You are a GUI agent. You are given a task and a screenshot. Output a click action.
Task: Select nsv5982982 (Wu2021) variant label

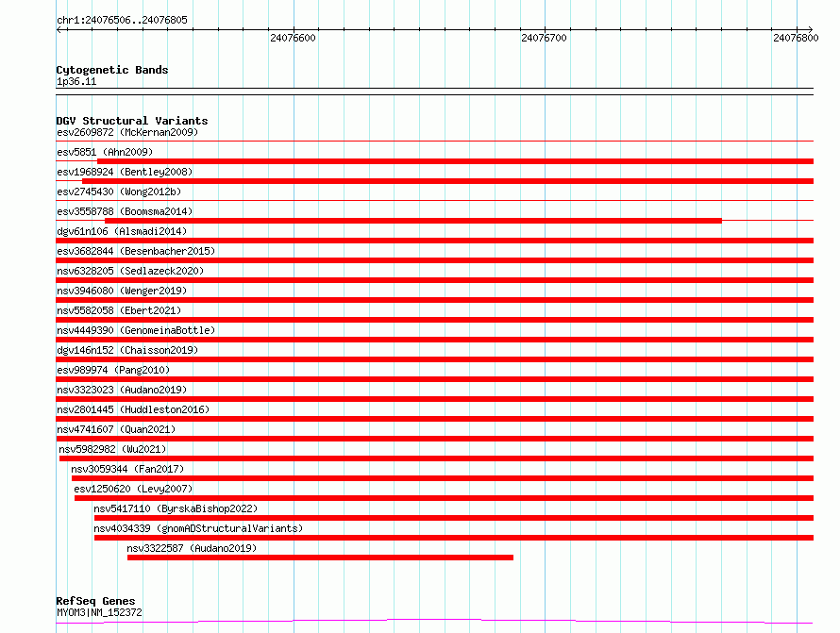[112, 449]
